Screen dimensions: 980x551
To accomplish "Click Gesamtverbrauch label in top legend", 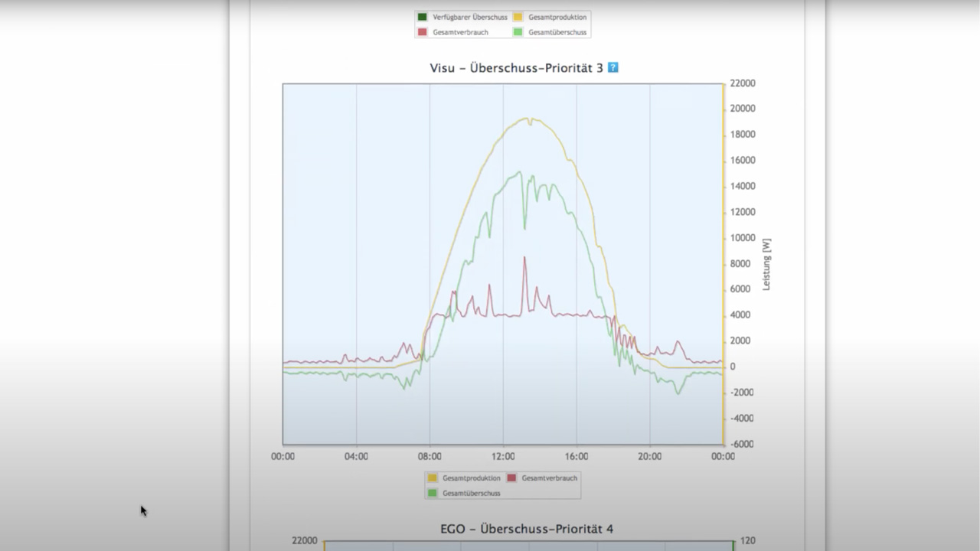I will [x=460, y=32].
